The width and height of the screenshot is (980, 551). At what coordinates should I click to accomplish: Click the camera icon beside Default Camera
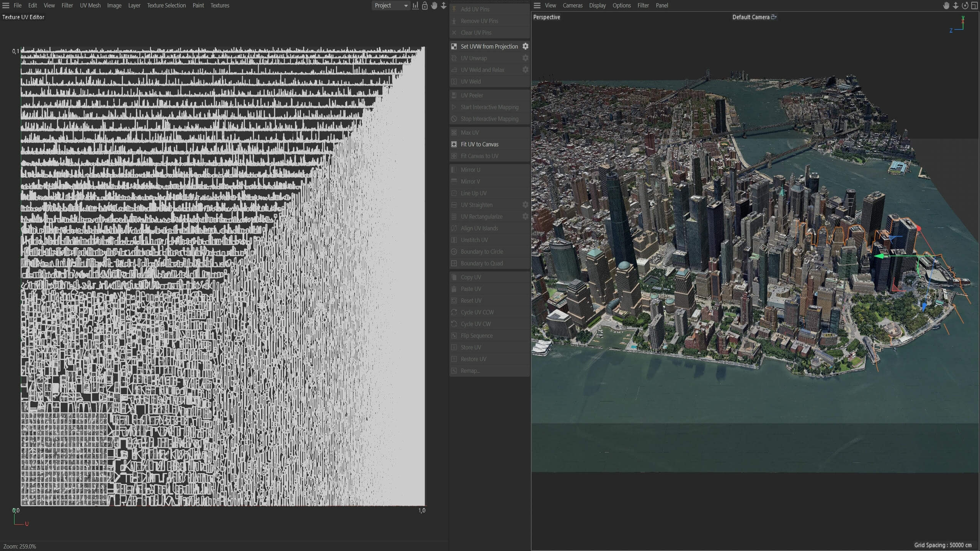774,17
